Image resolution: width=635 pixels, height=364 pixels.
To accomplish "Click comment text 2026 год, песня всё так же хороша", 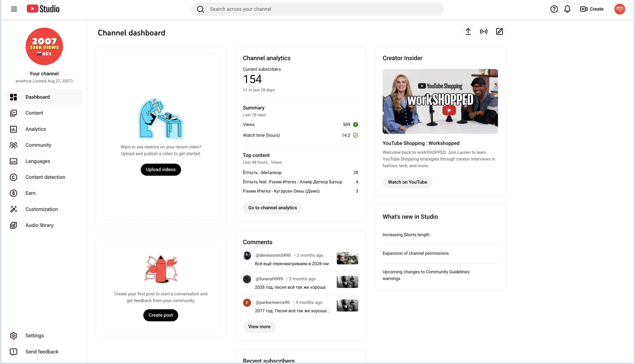I will coord(290,287).
